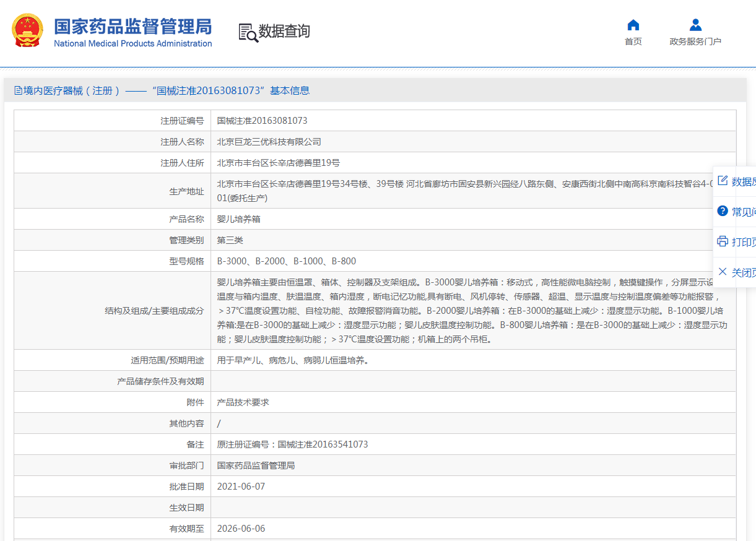Click the 管理类别 row label

(186, 240)
